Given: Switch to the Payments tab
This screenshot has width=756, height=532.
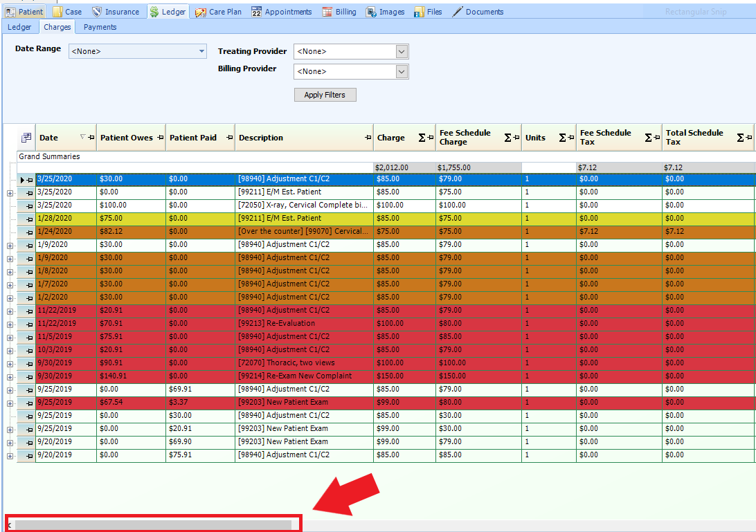Looking at the screenshot, I should tap(99, 27).
